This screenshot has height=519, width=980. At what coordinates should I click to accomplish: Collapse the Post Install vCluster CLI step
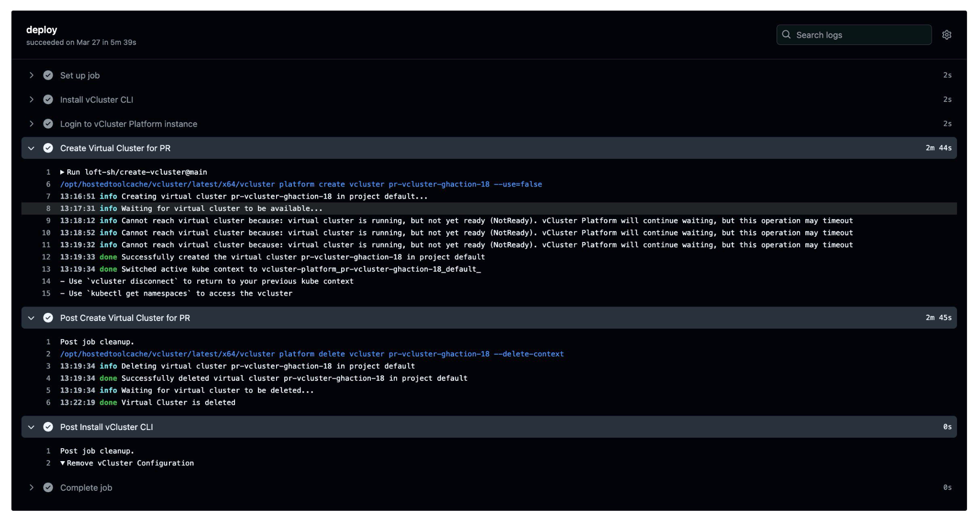tap(31, 427)
